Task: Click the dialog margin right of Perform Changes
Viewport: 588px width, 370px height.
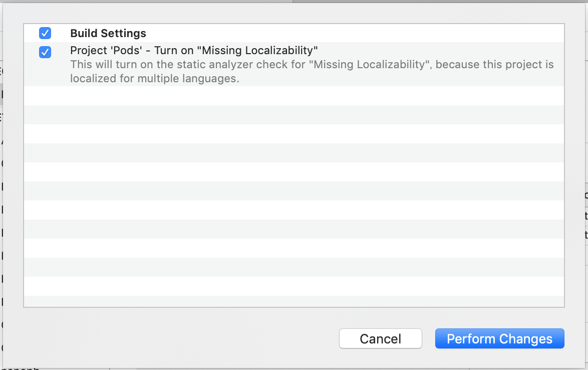Action: coord(575,339)
